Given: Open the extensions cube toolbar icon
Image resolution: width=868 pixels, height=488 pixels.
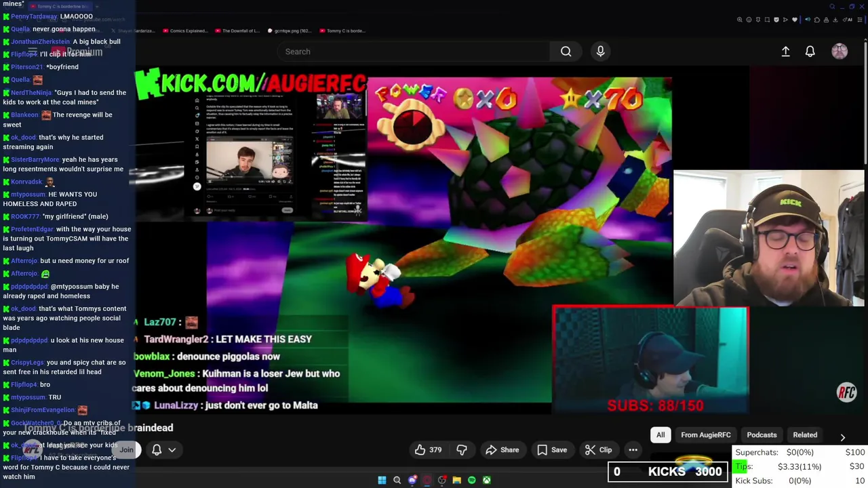Looking at the screenshot, I should pos(817,20).
